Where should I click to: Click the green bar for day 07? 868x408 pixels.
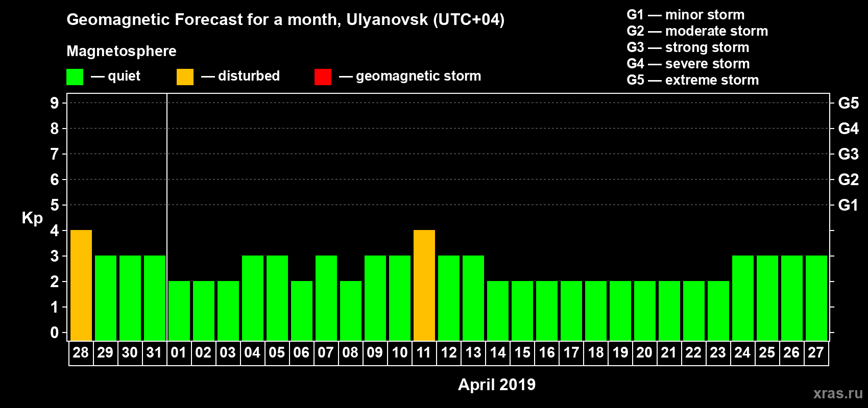(x=326, y=298)
